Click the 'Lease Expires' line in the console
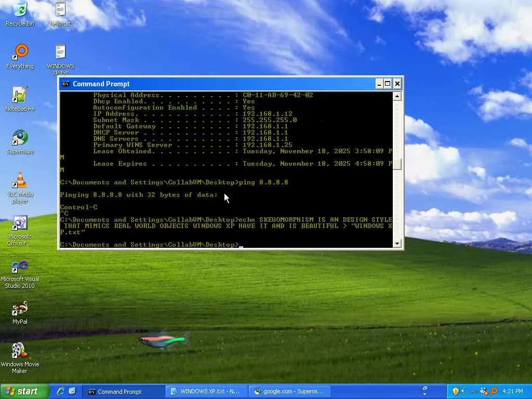The height and width of the screenshot is (399, 532). point(243,164)
